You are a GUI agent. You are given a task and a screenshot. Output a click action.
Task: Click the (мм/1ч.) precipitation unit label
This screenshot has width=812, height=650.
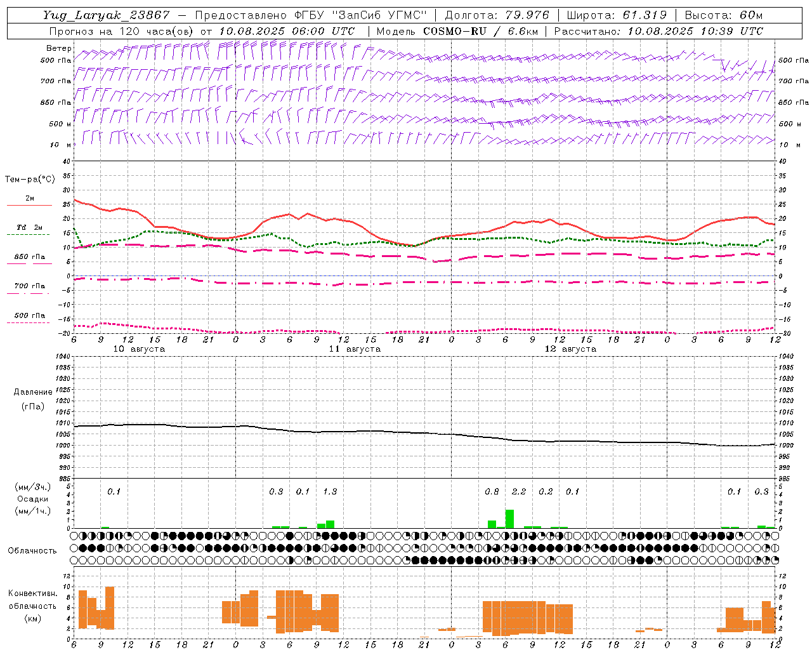coord(33,511)
